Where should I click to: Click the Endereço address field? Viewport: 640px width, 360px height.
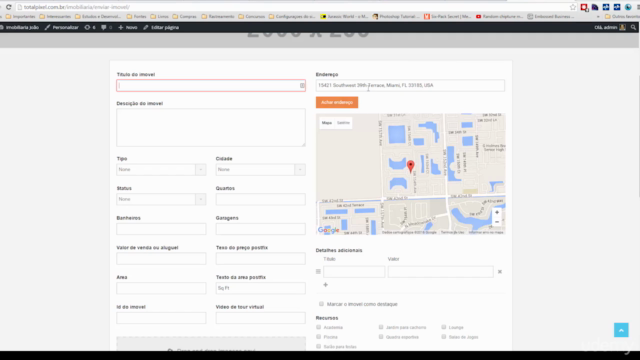tap(410, 85)
